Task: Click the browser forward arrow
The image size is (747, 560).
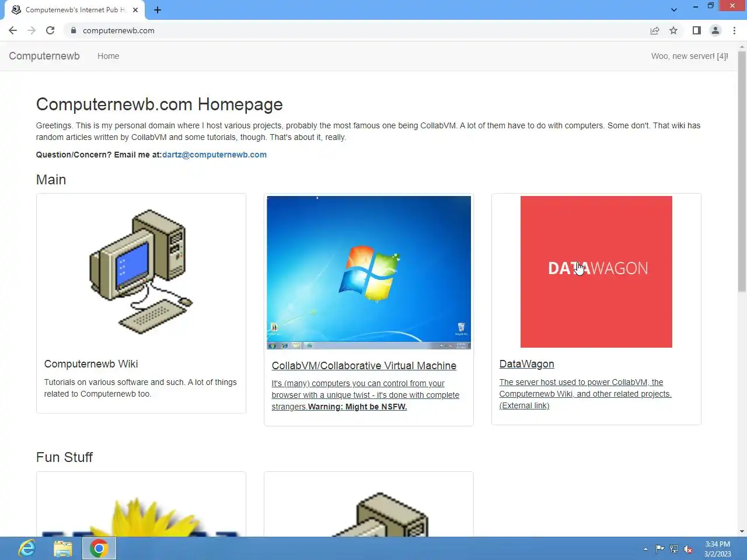Action: pyautogui.click(x=32, y=30)
